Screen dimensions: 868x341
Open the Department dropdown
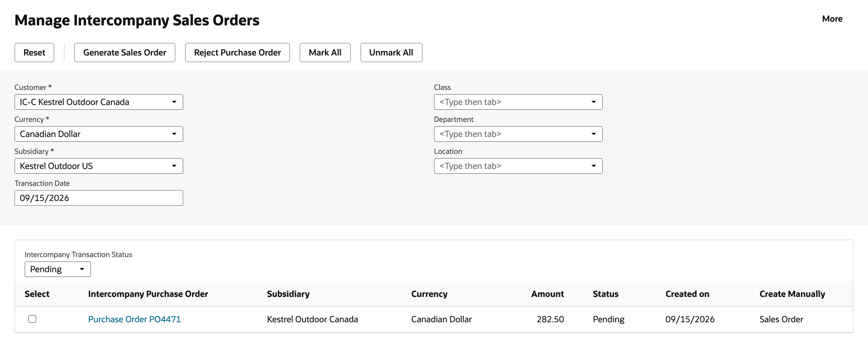click(518, 134)
